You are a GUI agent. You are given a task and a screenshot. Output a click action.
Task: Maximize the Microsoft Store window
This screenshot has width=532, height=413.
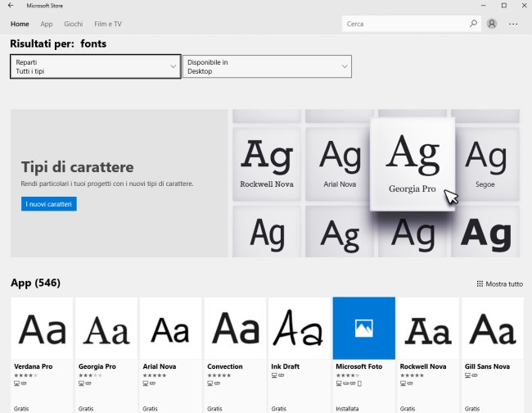point(504,6)
